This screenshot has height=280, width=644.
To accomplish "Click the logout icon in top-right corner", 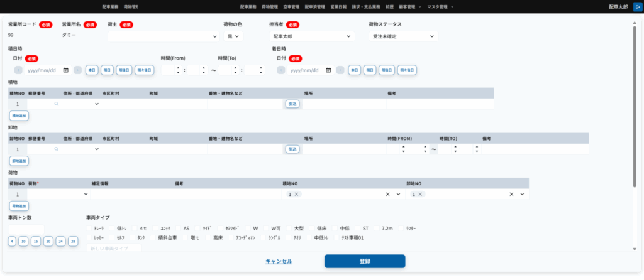I will 635,6.
